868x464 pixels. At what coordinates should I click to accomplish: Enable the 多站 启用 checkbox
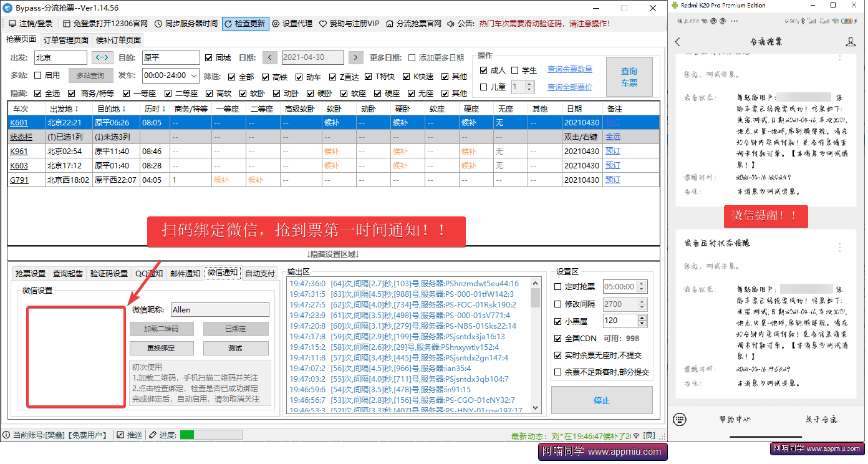[x=38, y=75]
